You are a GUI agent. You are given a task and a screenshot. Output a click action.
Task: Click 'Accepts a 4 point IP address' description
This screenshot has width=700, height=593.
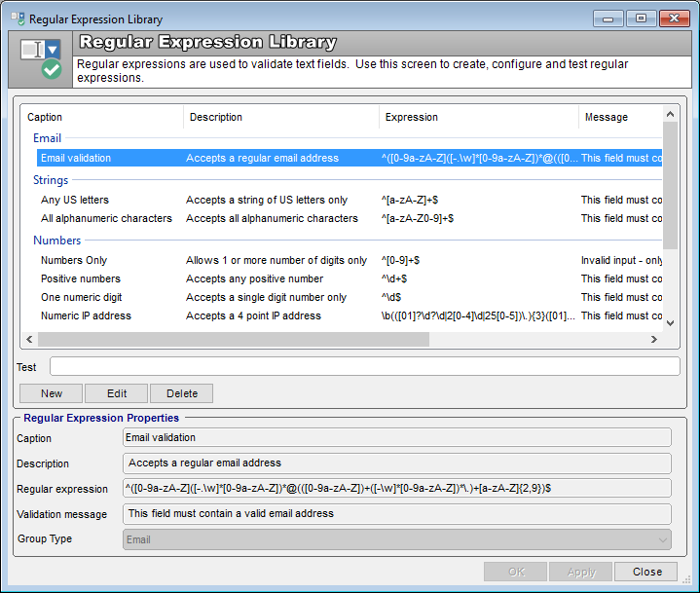[x=253, y=315]
